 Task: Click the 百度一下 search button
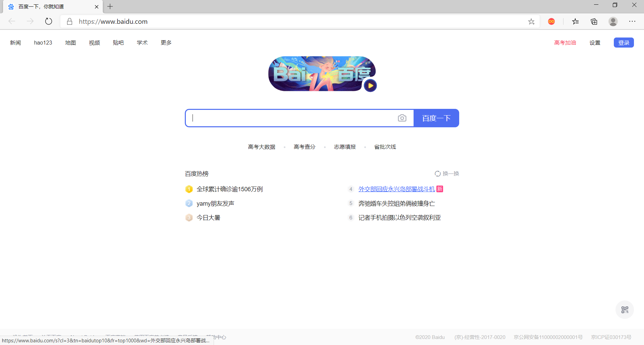pos(436,118)
